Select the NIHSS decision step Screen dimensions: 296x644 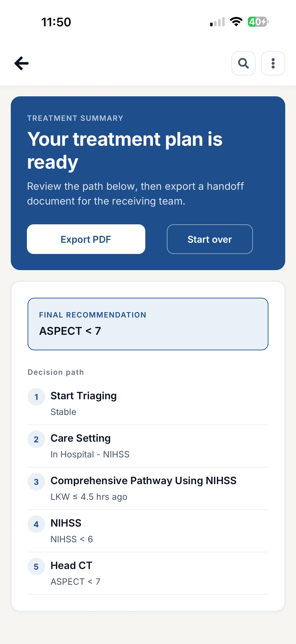coord(148,531)
